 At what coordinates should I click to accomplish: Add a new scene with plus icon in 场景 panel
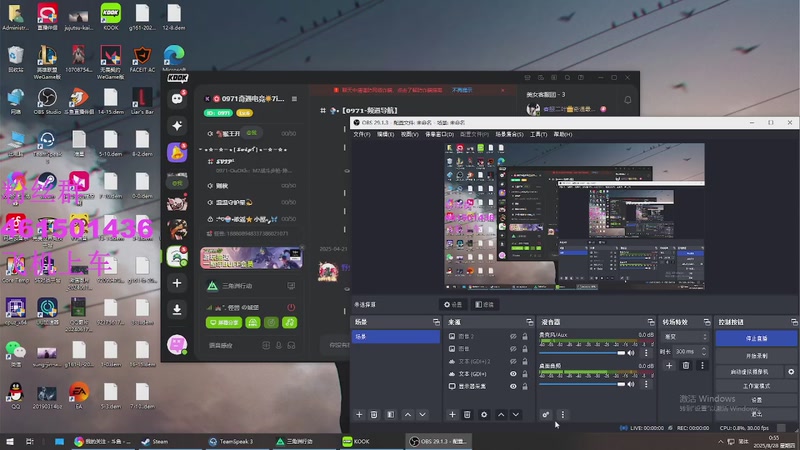coord(359,415)
